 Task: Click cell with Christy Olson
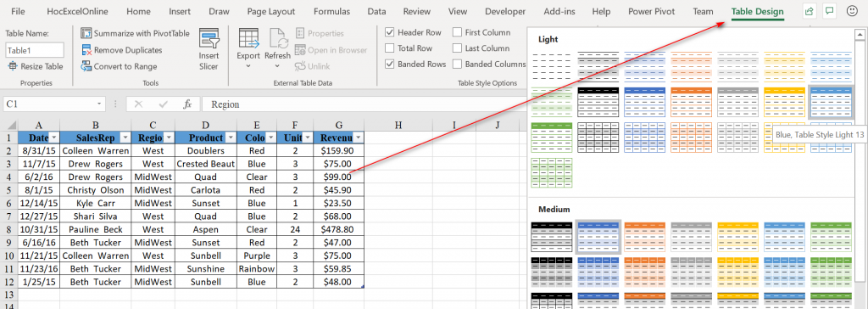tap(96, 189)
